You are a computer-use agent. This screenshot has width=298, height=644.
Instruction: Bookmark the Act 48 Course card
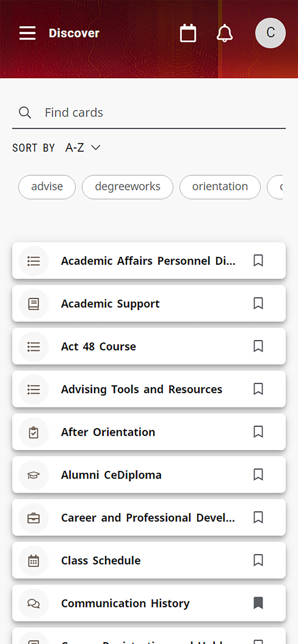pyautogui.click(x=258, y=346)
